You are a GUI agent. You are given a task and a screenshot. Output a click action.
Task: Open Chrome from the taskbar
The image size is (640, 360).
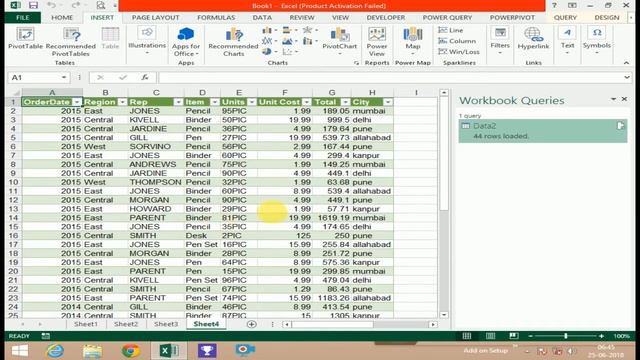tap(131, 351)
